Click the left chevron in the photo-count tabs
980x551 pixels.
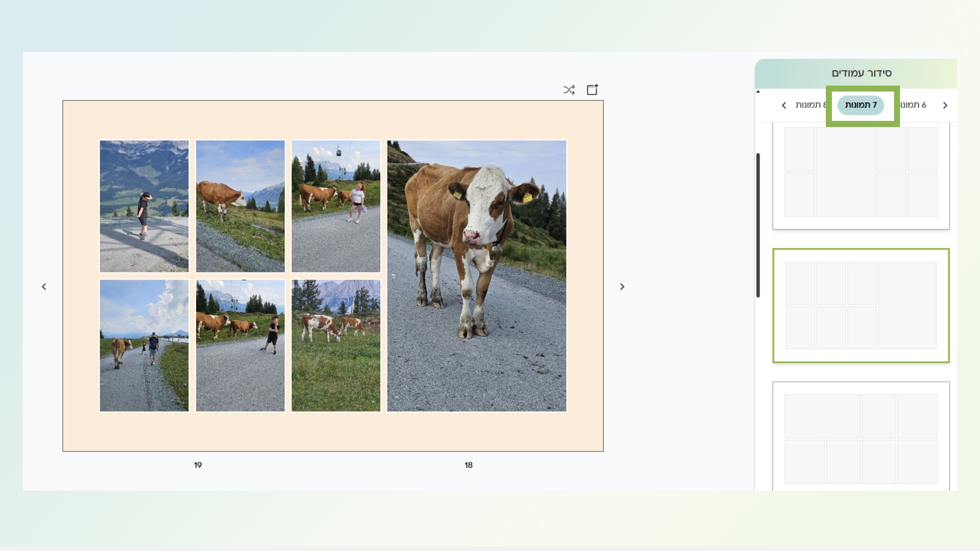click(x=784, y=105)
